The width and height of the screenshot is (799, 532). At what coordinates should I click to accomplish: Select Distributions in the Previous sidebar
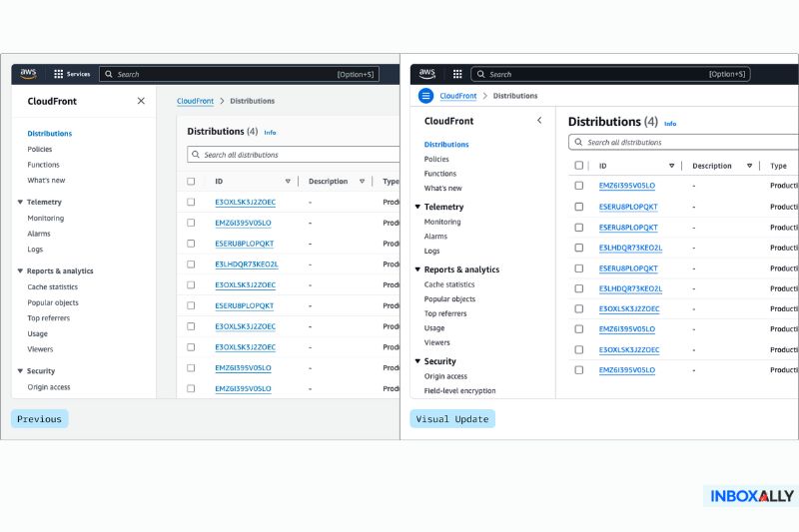coord(49,134)
